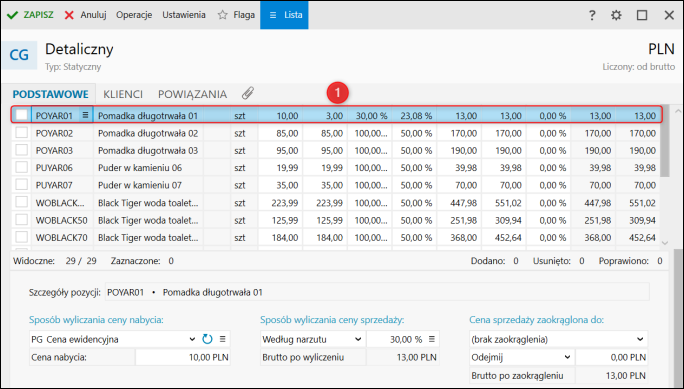Switch to the PODSTAWOWE tab
This screenshot has width=684, height=389.
tap(50, 94)
